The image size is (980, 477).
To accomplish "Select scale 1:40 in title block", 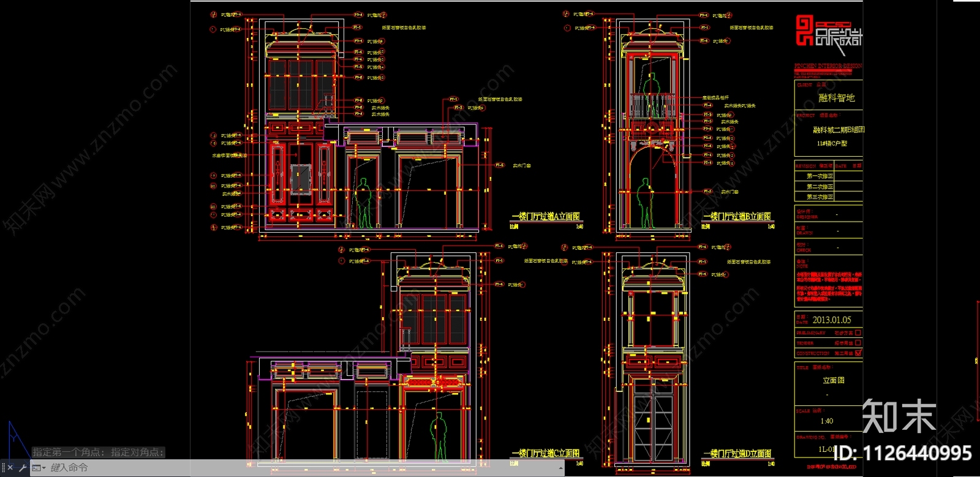I will click(x=827, y=421).
